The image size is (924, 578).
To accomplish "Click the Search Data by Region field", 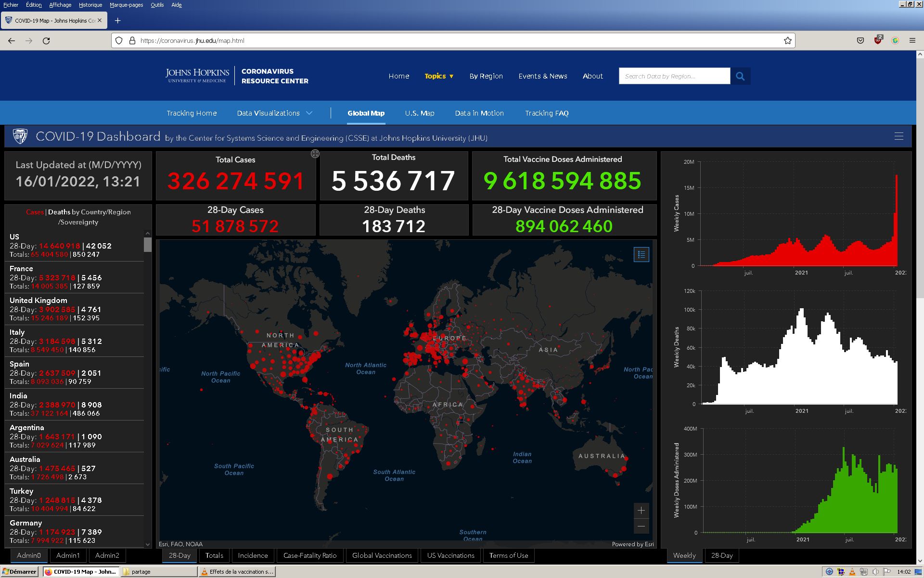I will point(674,76).
